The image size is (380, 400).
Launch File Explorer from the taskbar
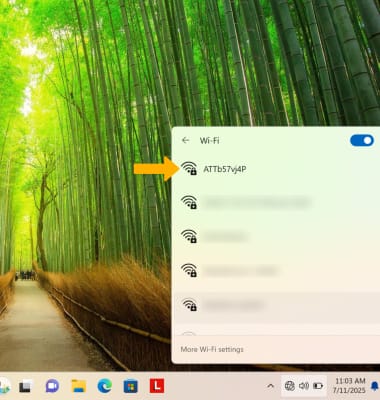(79, 386)
